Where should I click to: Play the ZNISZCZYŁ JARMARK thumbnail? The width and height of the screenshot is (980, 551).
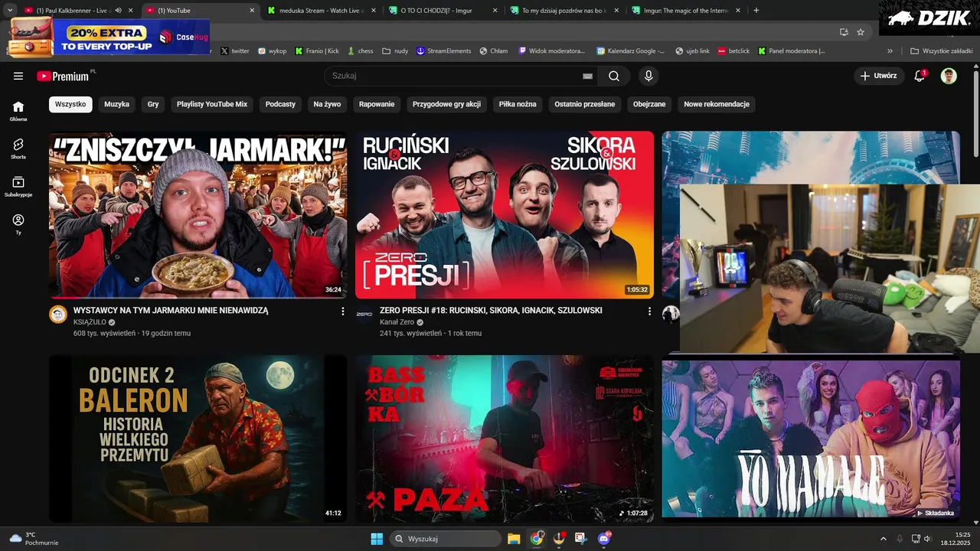(198, 215)
